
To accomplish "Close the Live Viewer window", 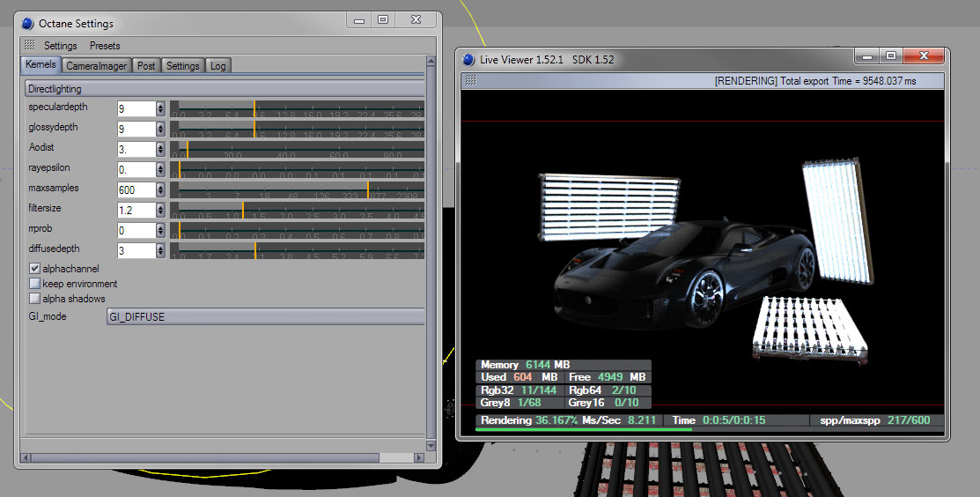I will (924, 56).
